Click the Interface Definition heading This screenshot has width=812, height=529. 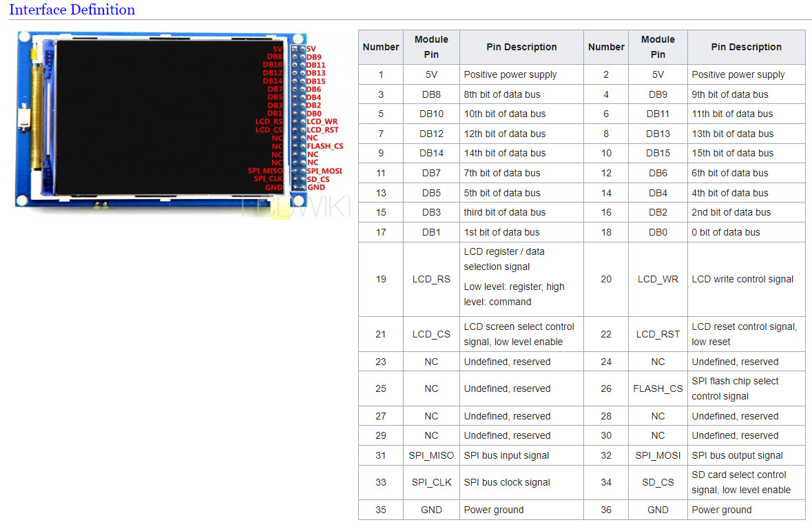[x=72, y=10]
